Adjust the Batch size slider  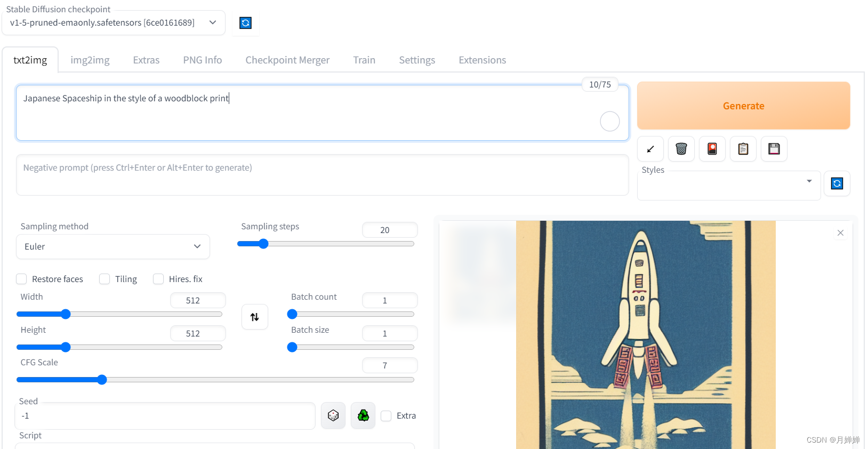tap(352, 347)
